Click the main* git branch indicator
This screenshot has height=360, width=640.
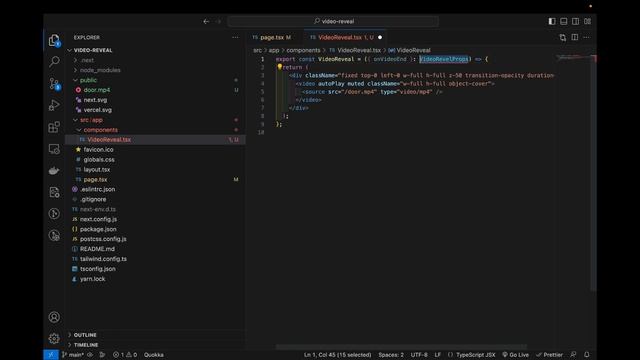[73, 355]
